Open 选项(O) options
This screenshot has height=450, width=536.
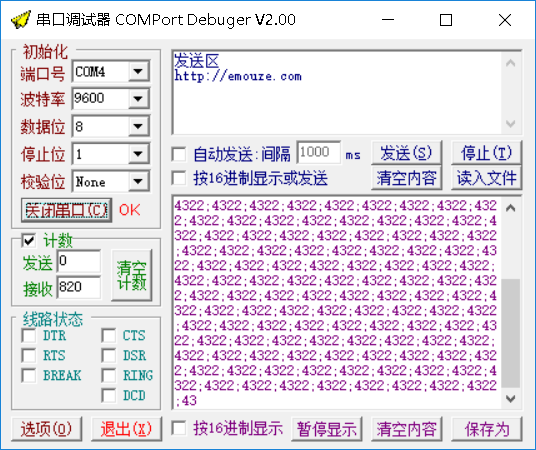click(46, 429)
